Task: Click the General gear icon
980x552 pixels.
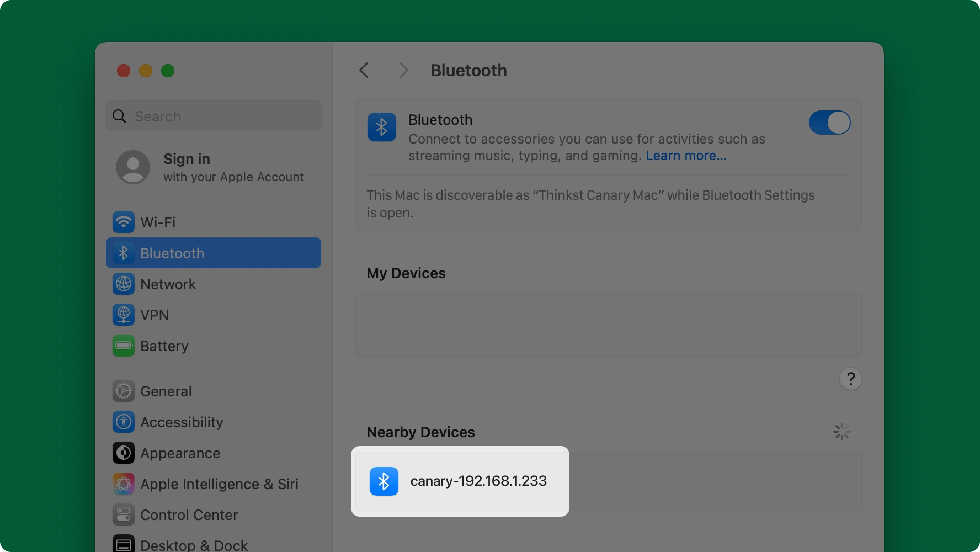Action: (x=124, y=391)
